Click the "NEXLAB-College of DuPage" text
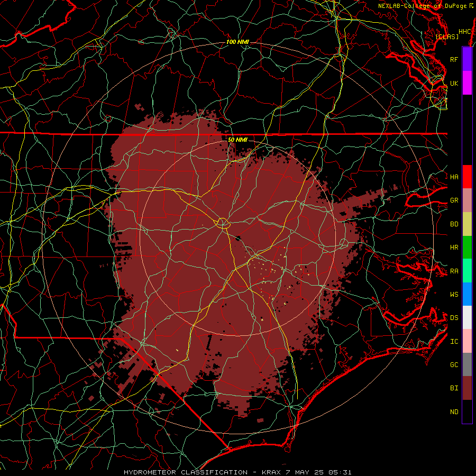The image size is (476, 476). 423,6
